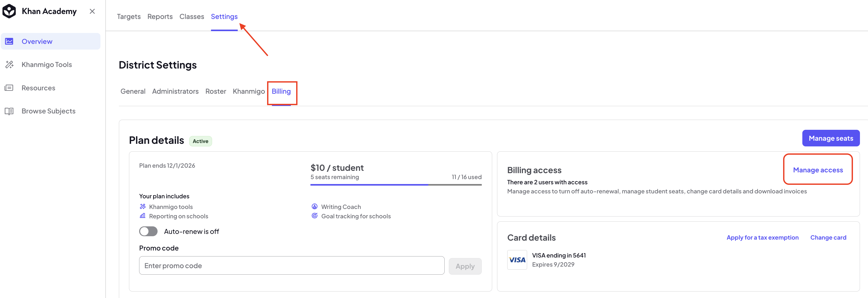Focus the Enter promo code field
The image size is (868, 298).
[291, 266]
